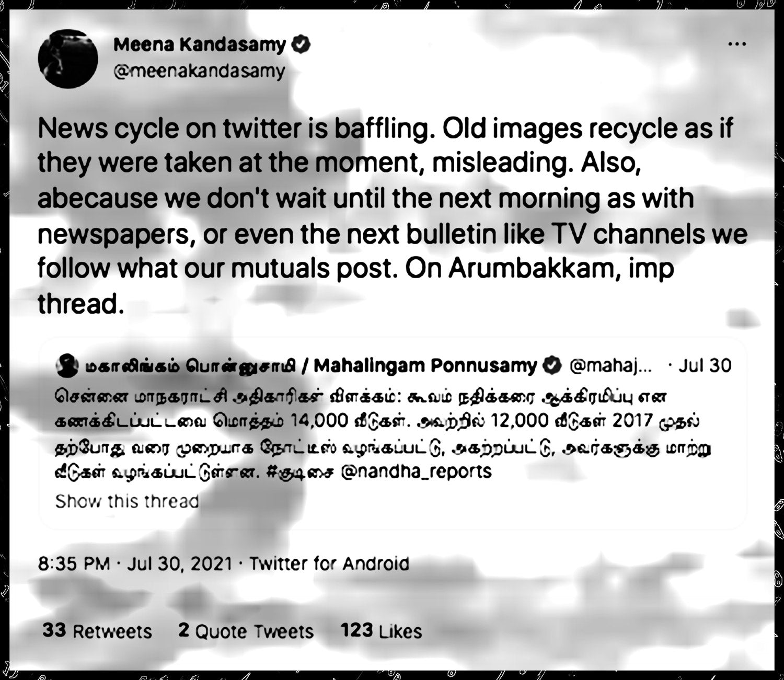Open the @nandha_reports mention

pos(416,471)
